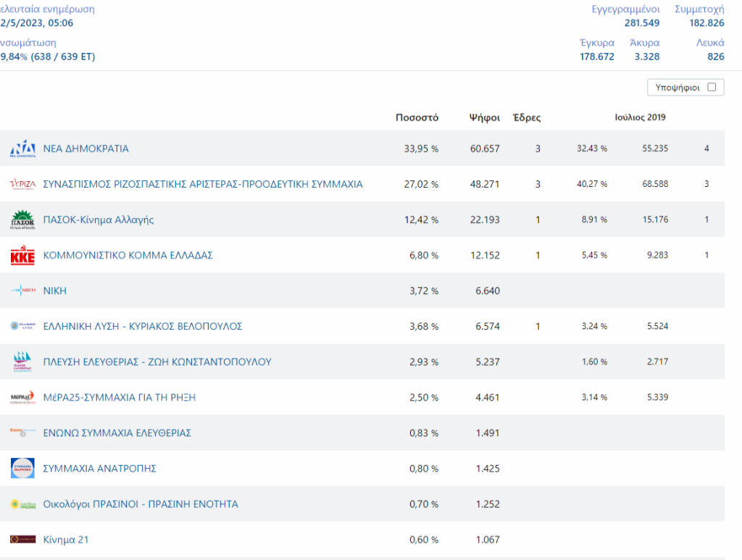
Task: Click the registered voters value 281.549
Action: (642, 23)
